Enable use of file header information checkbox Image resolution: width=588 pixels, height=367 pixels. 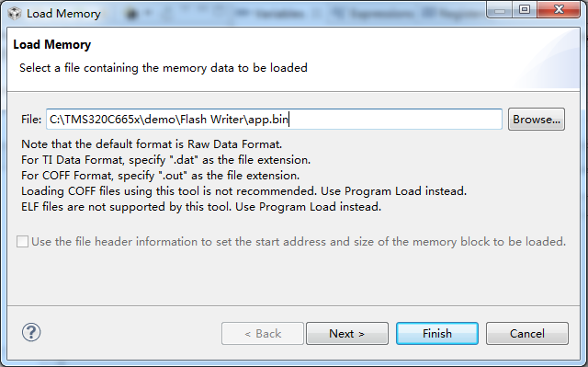point(22,242)
